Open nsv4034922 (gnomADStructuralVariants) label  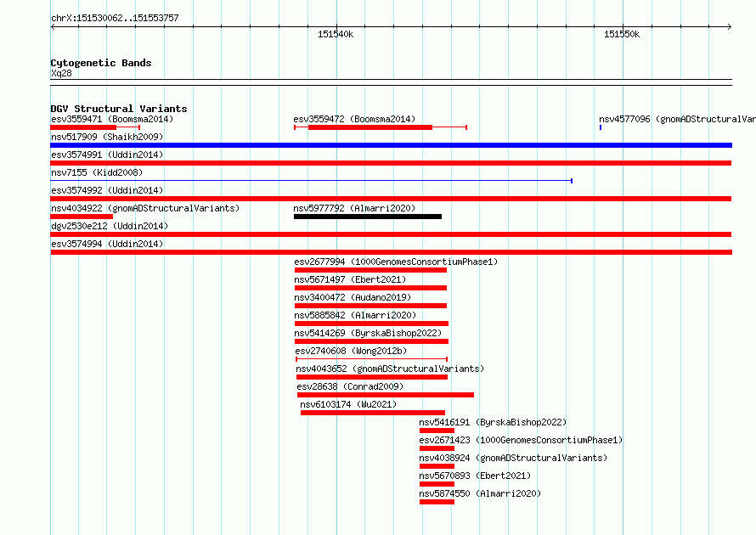coord(145,208)
